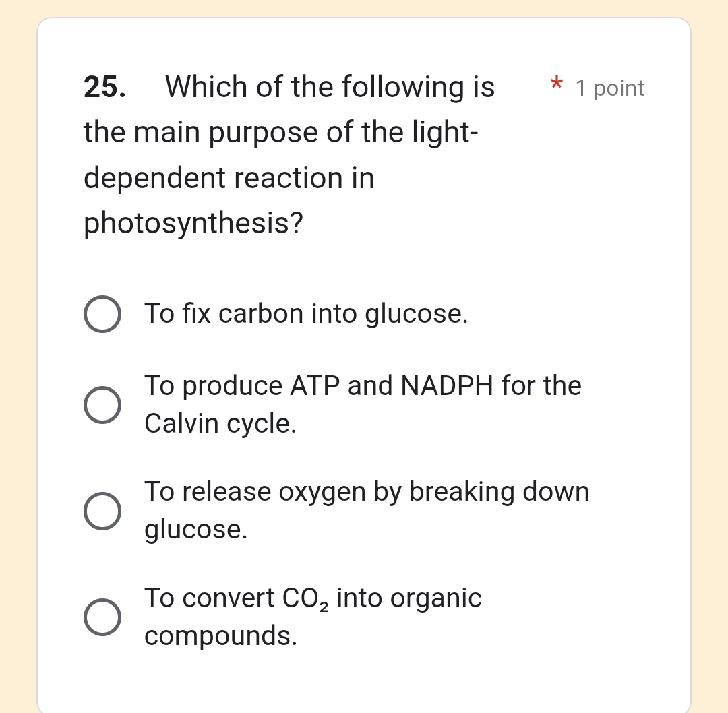
Task: Click the word "photosynthesis?" in the question
Action: point(193,223)
